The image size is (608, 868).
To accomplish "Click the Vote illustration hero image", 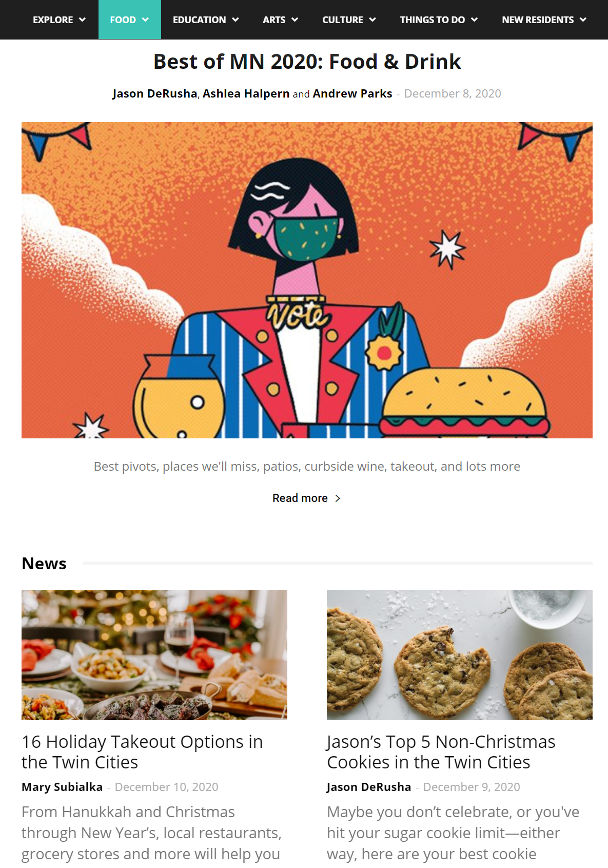I will pyautogui.click(x=307, y=280).
